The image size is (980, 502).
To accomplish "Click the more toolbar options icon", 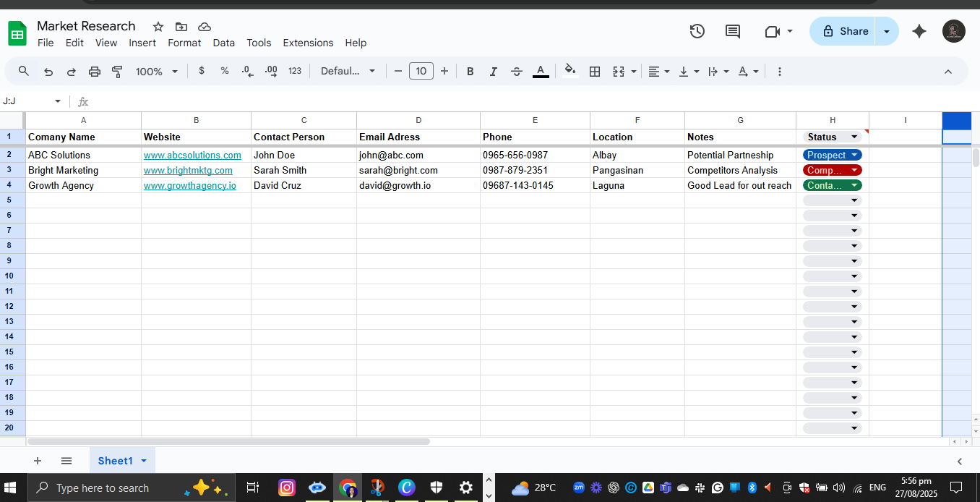I will point(779,72).
